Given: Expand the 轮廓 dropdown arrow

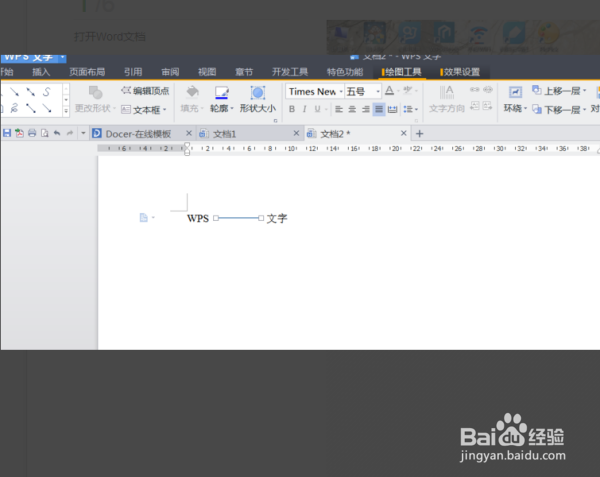Looking at the screenshot, I should point(232,109).
